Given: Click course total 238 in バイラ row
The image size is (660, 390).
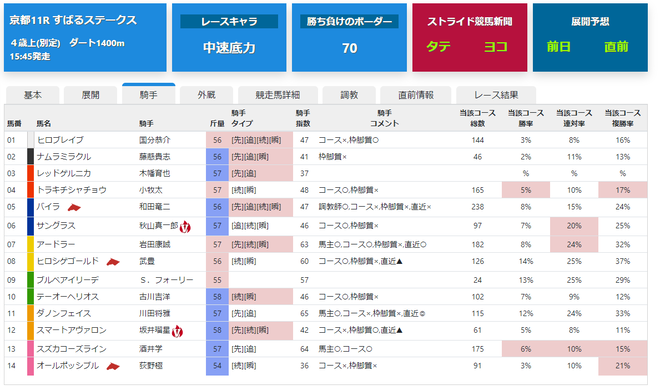Looking at the screenshot, I should pos(477,207).
